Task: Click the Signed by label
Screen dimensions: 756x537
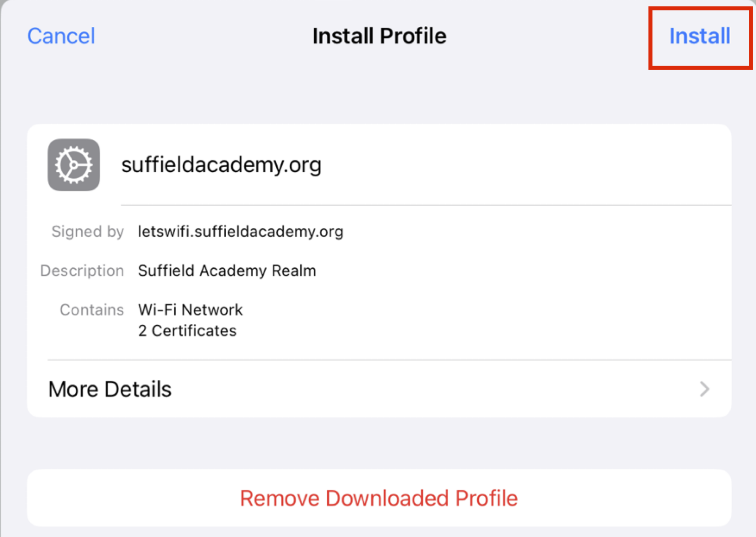Action: click(87, 231)
